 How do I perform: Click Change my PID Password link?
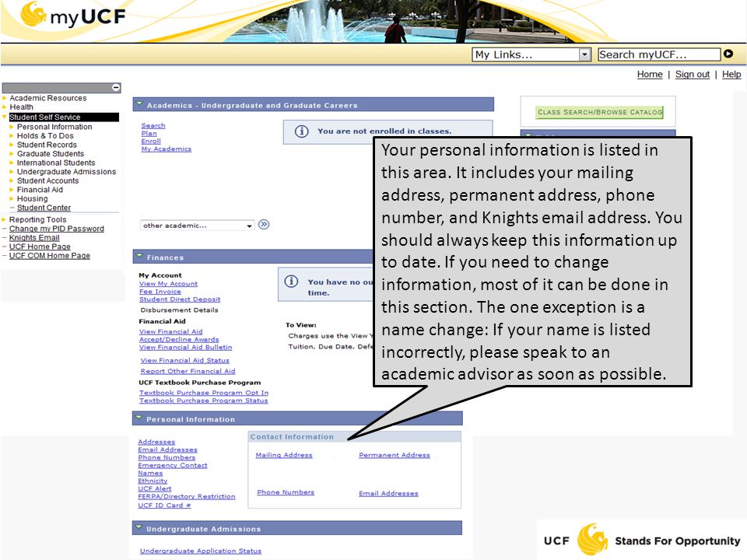[x=57, y=229]
